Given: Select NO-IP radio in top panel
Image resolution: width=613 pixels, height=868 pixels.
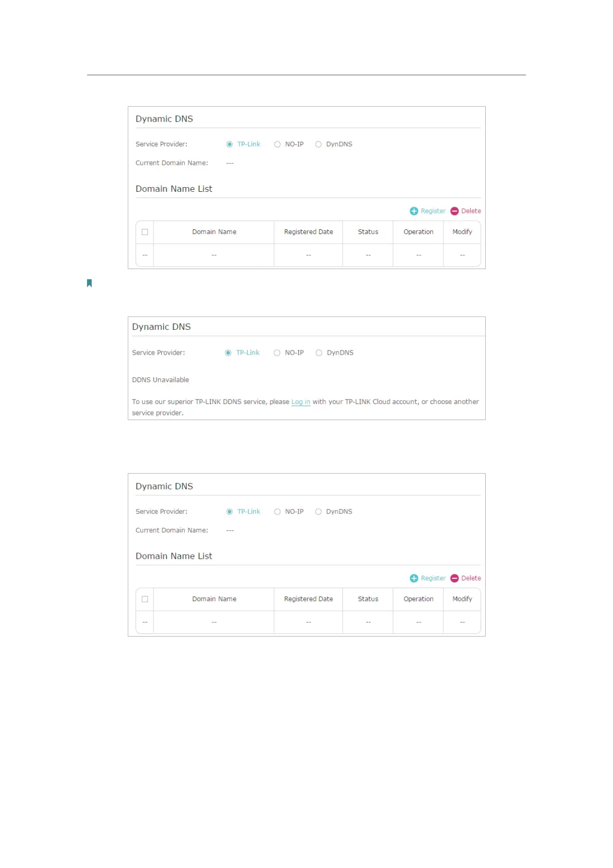Looking at the screenshot, I should (277, 144).
